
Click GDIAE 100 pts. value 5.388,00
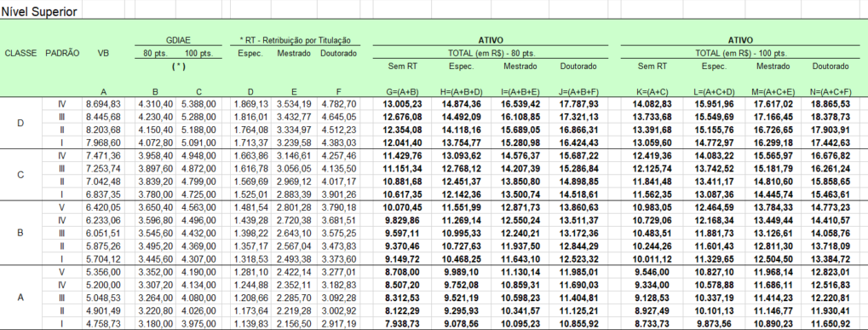tap(198, 103)
